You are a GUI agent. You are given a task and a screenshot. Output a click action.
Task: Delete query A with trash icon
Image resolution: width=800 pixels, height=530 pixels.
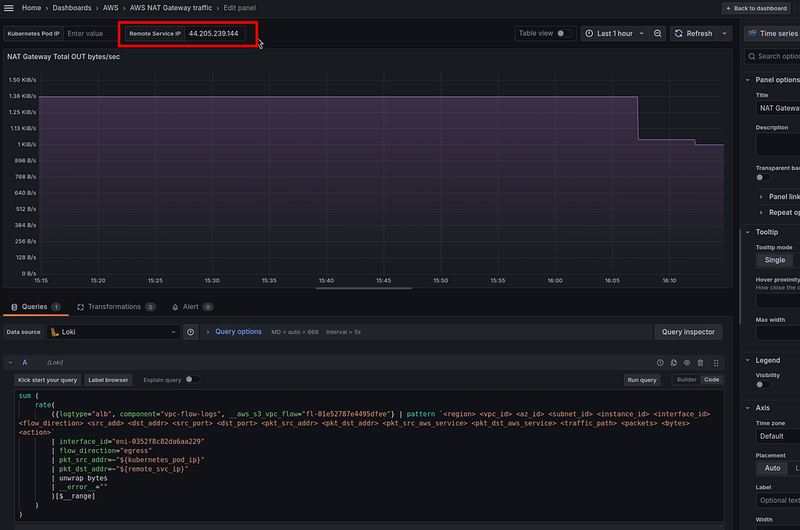coord(700,363)
